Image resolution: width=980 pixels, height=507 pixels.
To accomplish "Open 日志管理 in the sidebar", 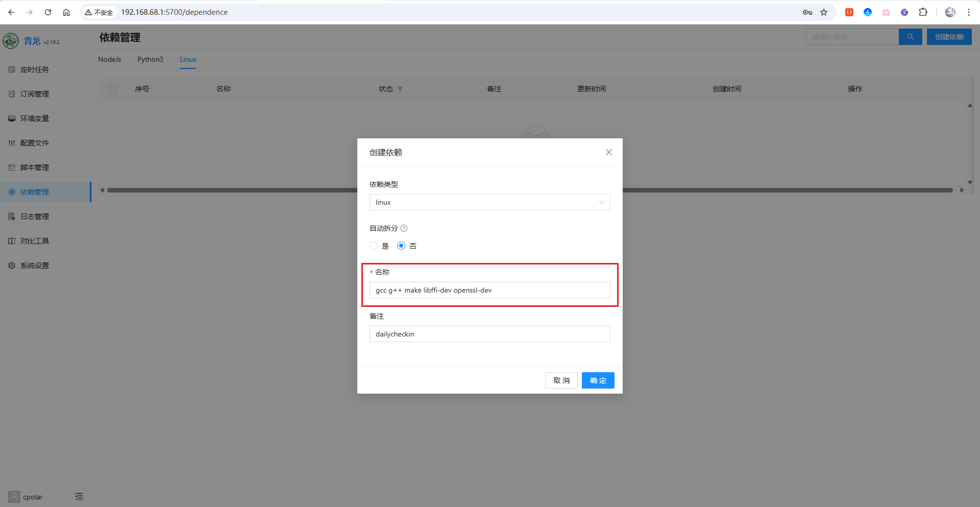I will click(x=34, y=216).
